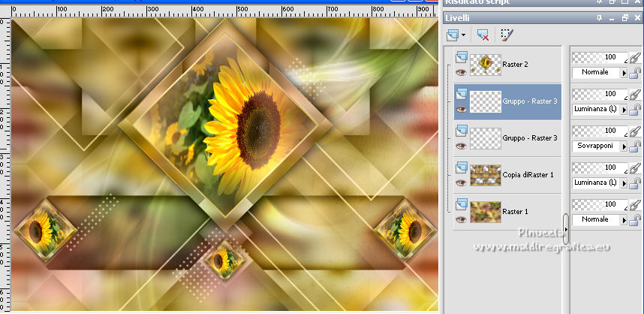Click the delete layer icon
The width and height of the screenshot is (644, 314).
pos(483,35)
